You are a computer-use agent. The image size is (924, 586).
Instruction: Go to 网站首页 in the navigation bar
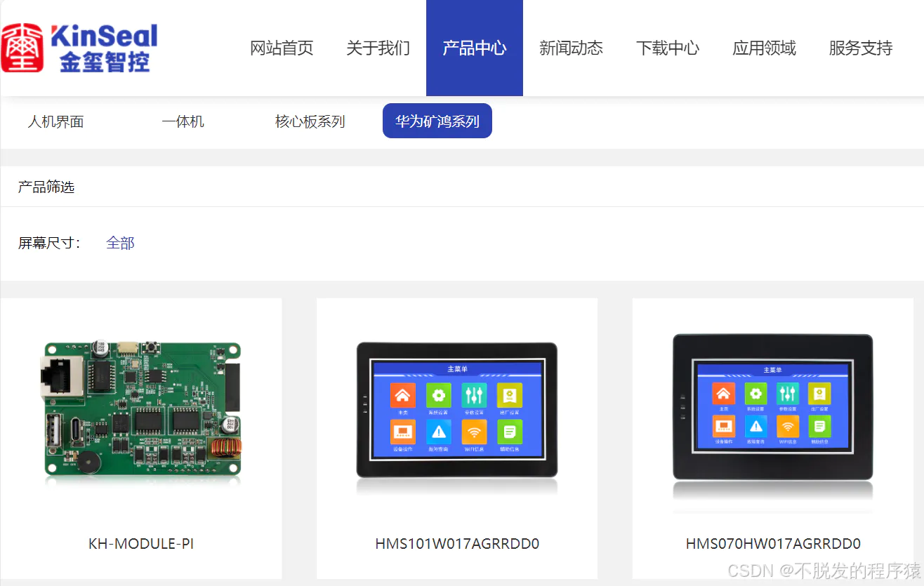click(282, 48)
